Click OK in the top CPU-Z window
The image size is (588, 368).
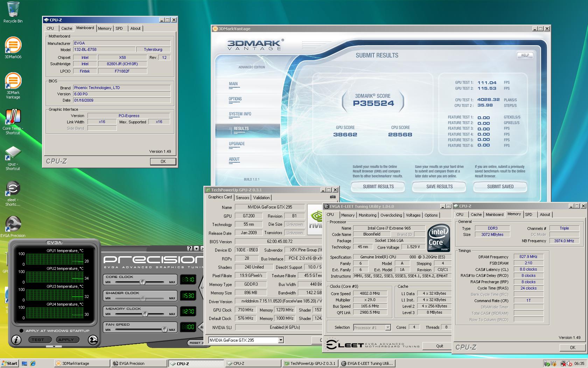163,162
